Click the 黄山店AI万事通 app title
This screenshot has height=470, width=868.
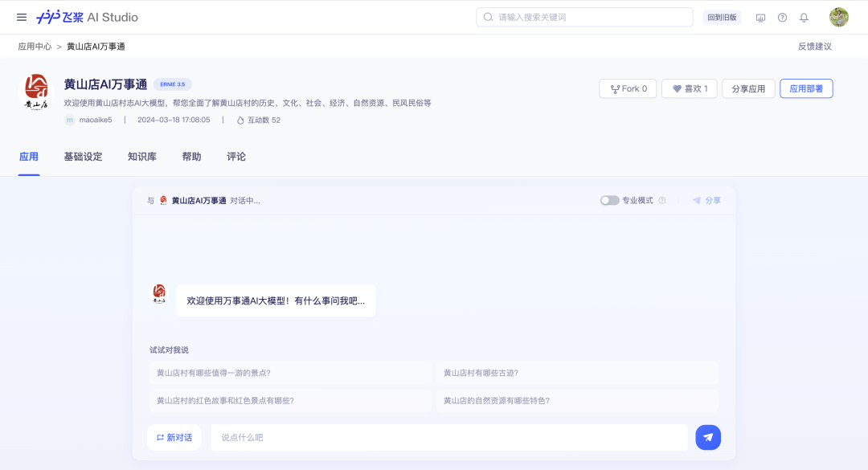tap(105, 84)
